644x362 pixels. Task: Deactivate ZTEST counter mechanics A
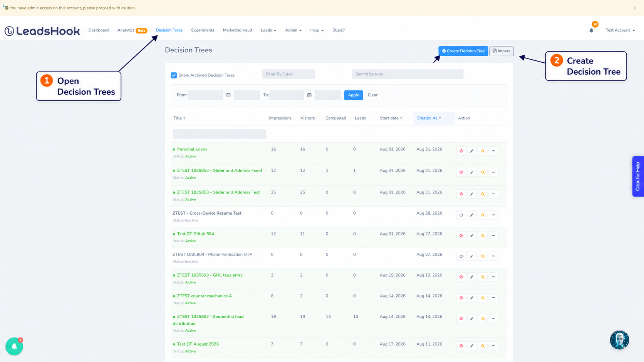click(x=461, y=298)
